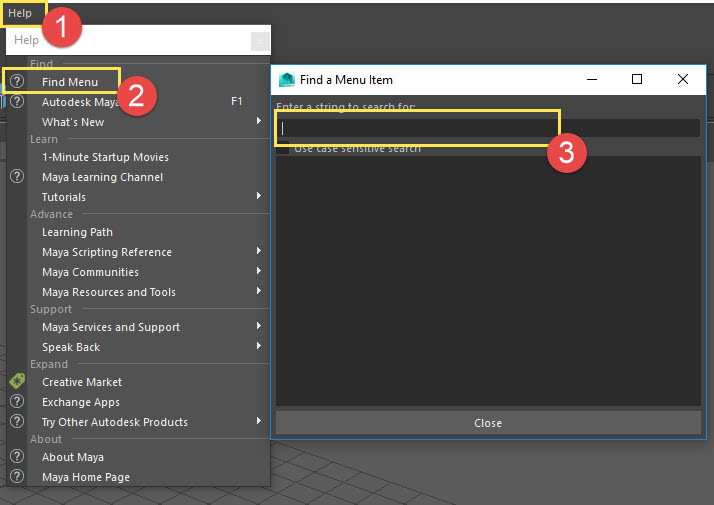
Task: Expand Maya Communities submenu arrow
Action: (x=259, y=271)
